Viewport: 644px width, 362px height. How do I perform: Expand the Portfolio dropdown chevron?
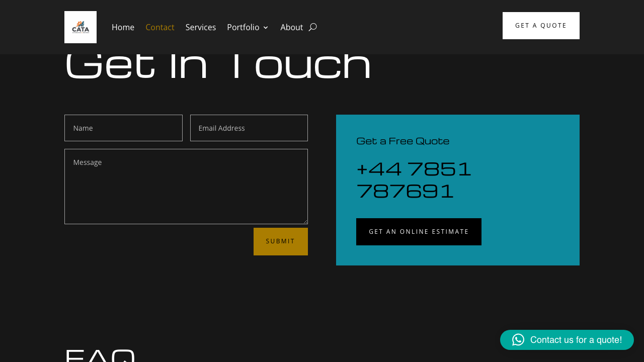point(265,28)
